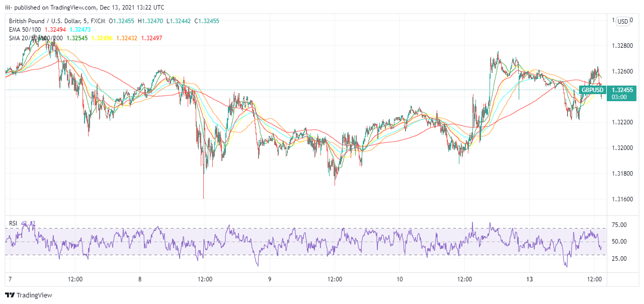
Task: Click the 1.32200 price axis label
Action: coord(622,122)
